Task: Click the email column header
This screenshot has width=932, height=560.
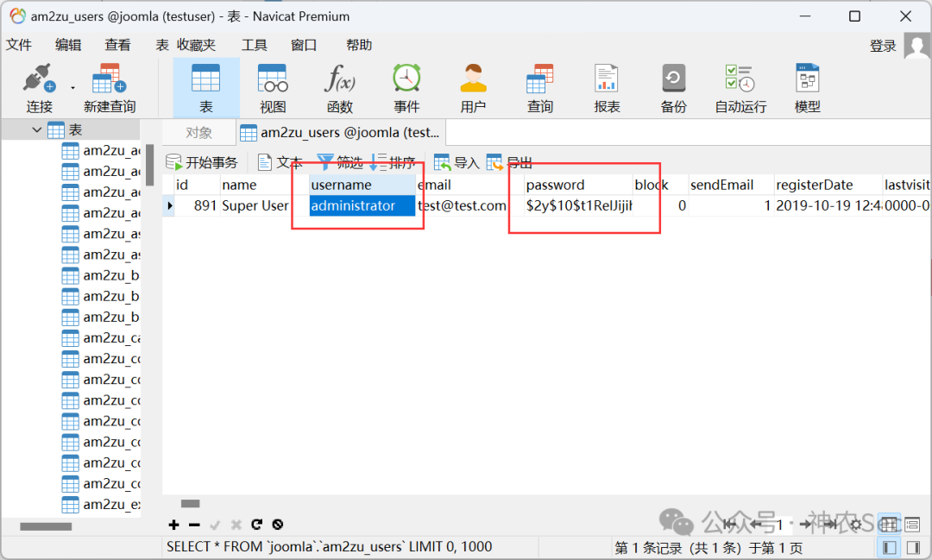Action: 469,185
